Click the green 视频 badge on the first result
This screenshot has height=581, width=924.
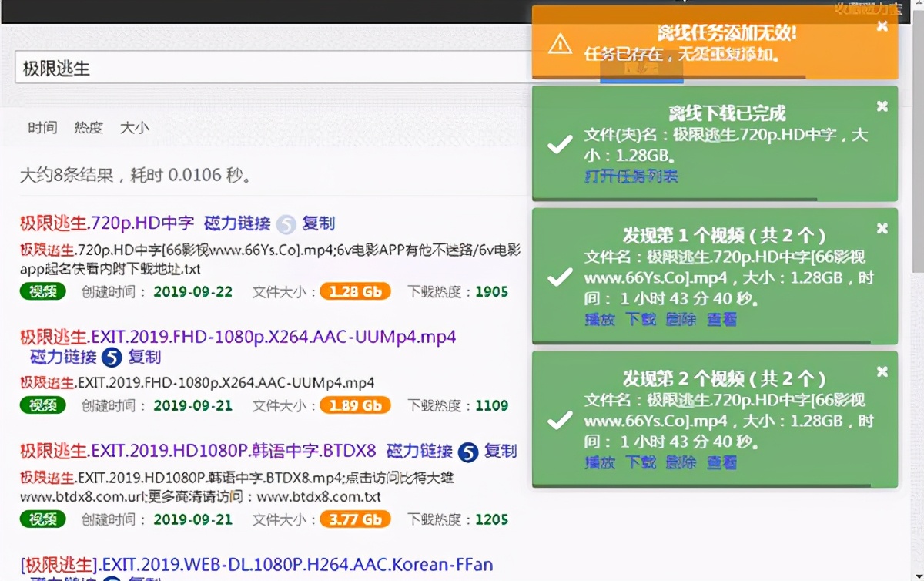pos(42,292)
